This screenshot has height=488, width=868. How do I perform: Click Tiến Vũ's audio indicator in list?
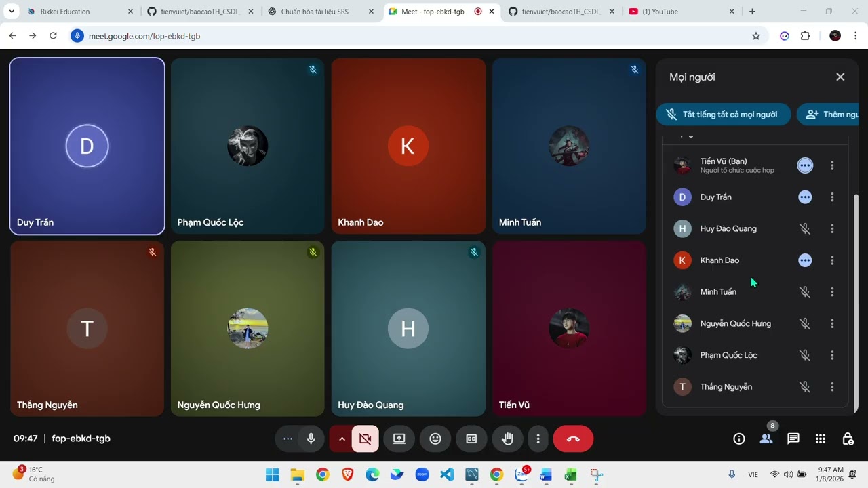(805, 165)
